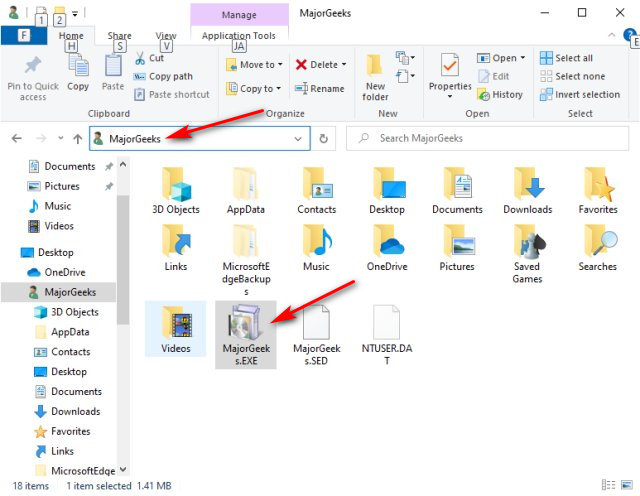Click the Help question mark icon
Viewport: 640px width, 496px height.
pos(629,35)
